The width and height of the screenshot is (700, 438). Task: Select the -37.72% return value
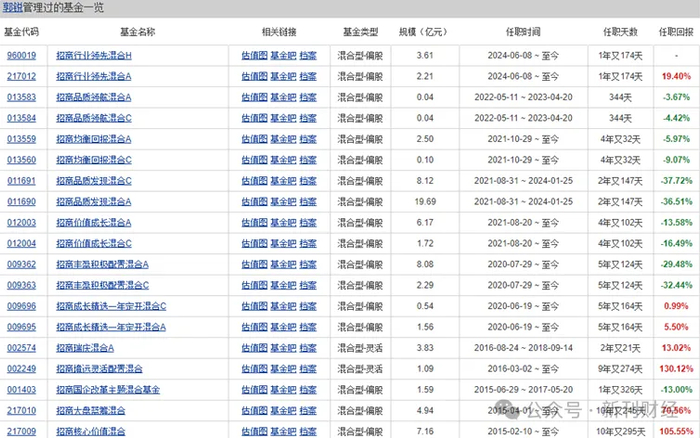point(676,181)
